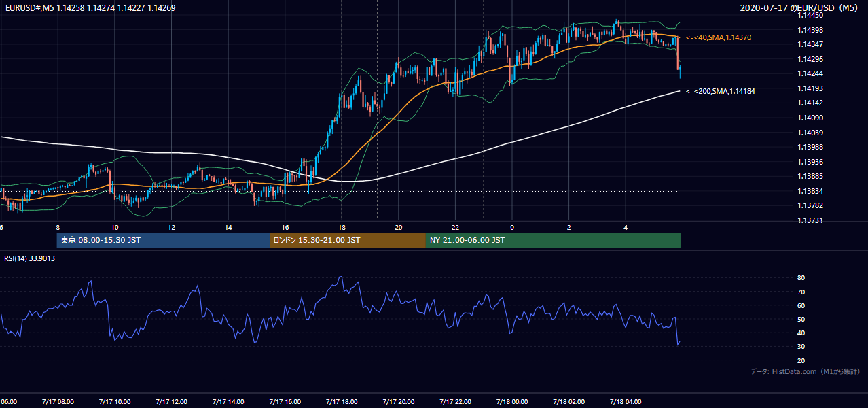868x408 pixels.
Task: Click the 7/17 14:00 bottom time label
Action: [x=228, y=402]
